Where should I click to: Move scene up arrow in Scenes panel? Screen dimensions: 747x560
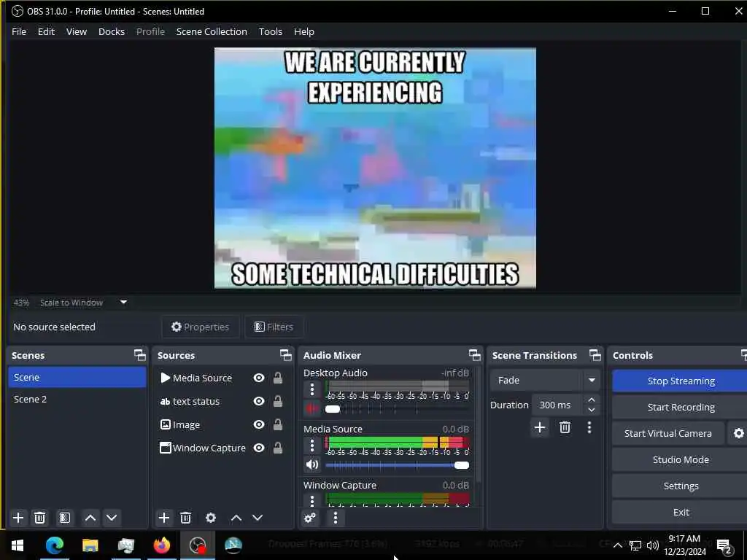90,518
